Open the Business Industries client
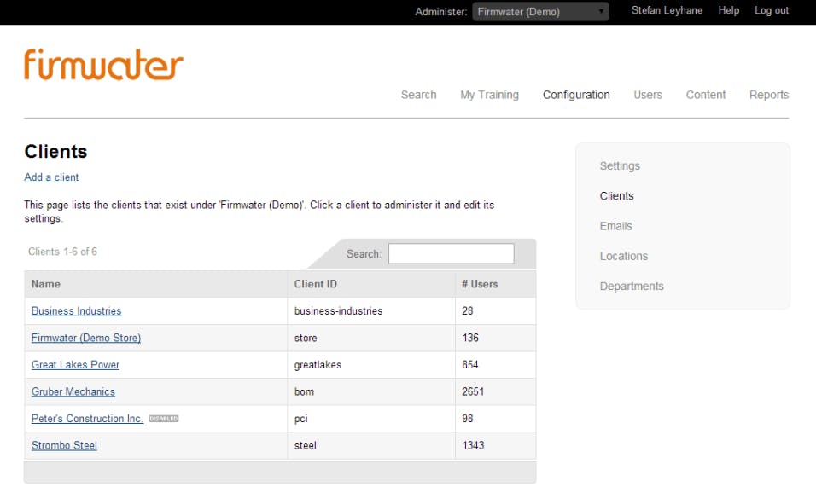 [x=76, y=311]
